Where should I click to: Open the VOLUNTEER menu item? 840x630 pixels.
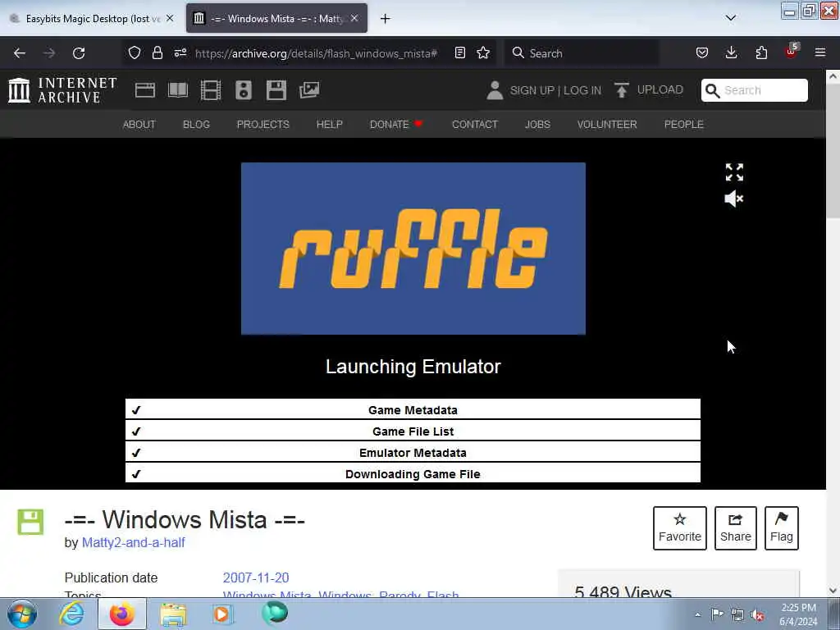pyautogui.click(x=607, y=125)
